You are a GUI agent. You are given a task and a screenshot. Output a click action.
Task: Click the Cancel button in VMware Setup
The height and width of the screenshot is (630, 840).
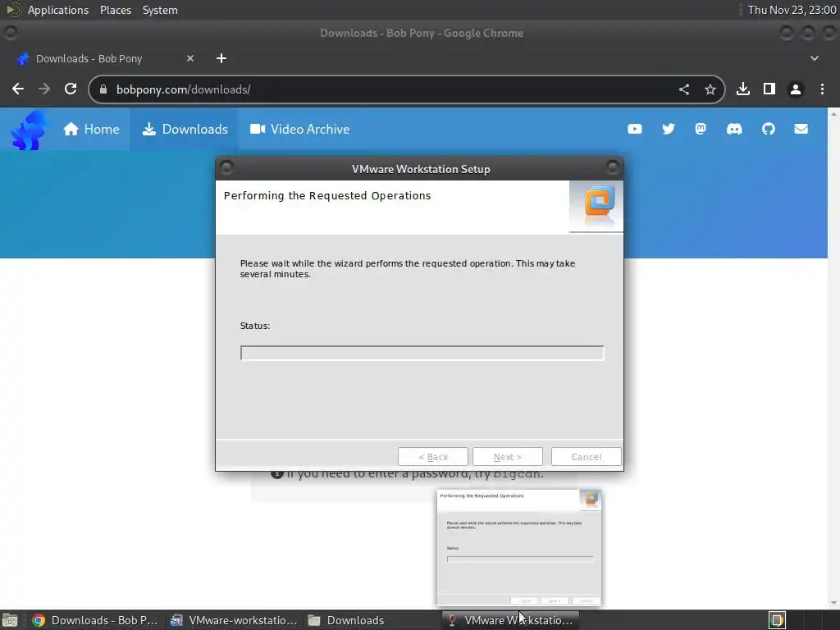(586, 457)
